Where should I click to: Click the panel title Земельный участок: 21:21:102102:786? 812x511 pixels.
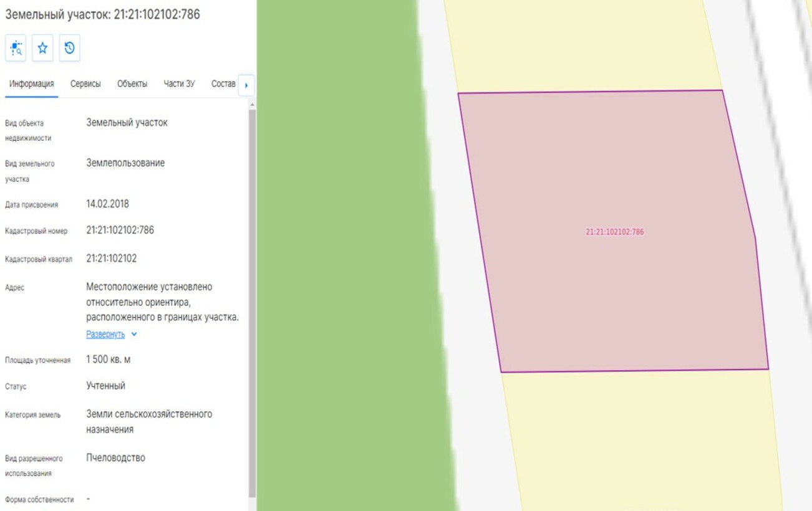[x=103, y=14]
